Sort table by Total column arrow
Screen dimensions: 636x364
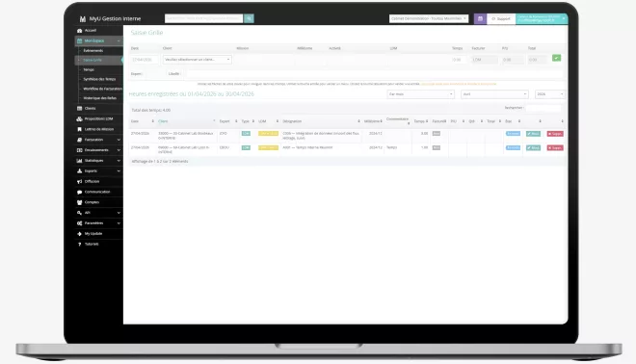coord(500,121)
